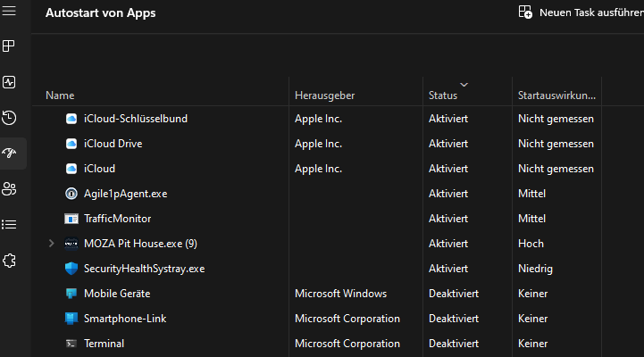This screenshot has width=644, height=357.
Task: Select the Startup apps speedometer icon
Action: pos(9,153)
